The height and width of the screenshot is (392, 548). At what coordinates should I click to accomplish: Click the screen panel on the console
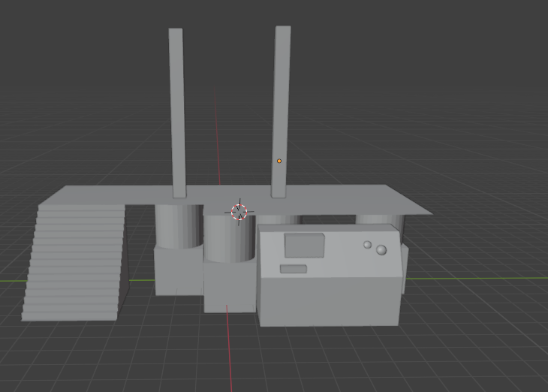coord(304,246)
